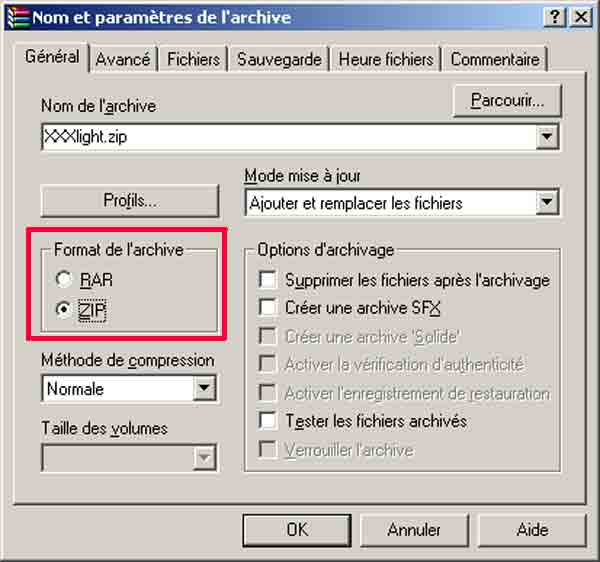This screenshot has height=562, width=600.
Task: Select the Heure fichiers tab
Action: (x=386, y=59)
